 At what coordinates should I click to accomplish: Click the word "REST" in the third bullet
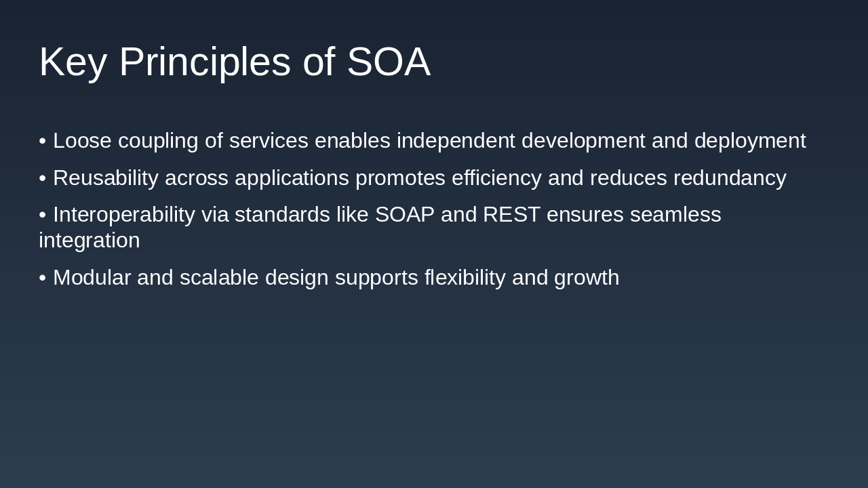[x=511, y=215]
